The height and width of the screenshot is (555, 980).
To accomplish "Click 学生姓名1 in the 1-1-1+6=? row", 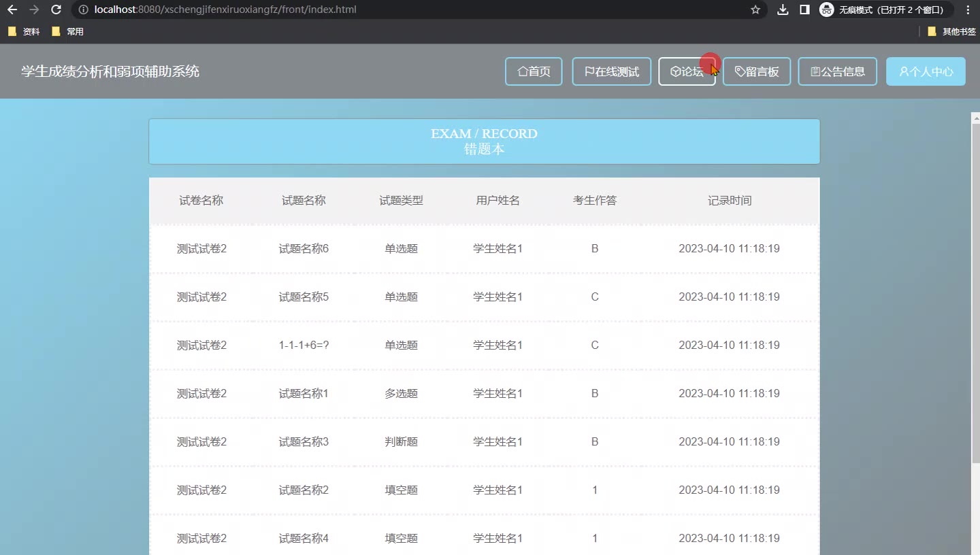I will coord(497,346).
